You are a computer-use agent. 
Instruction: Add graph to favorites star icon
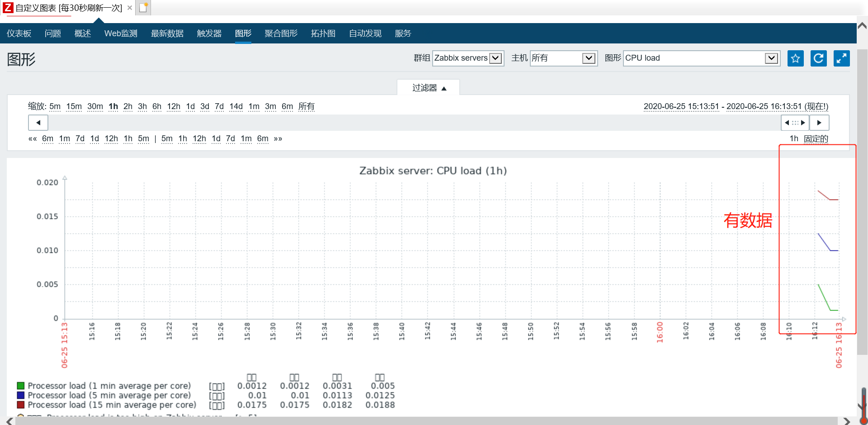pos(795,58)
